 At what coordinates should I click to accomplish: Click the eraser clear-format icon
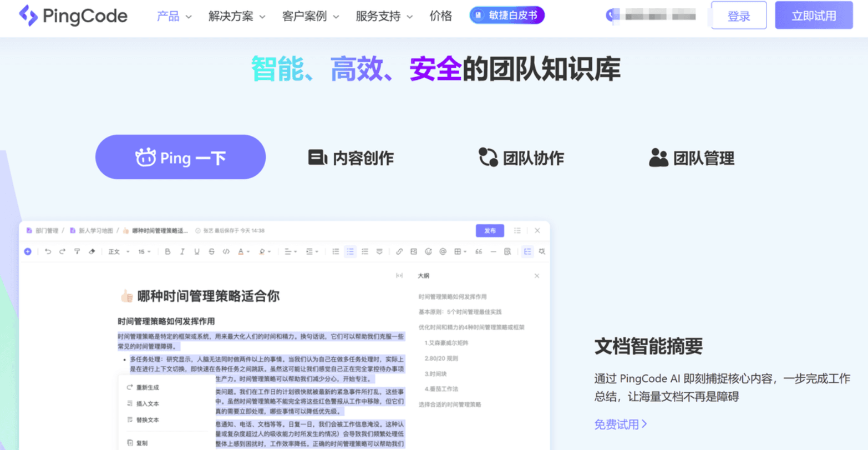(92, 252)
